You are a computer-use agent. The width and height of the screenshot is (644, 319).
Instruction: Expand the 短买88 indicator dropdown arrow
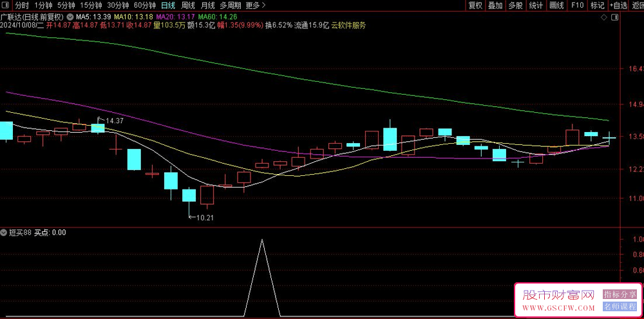[x=4, y=232]
